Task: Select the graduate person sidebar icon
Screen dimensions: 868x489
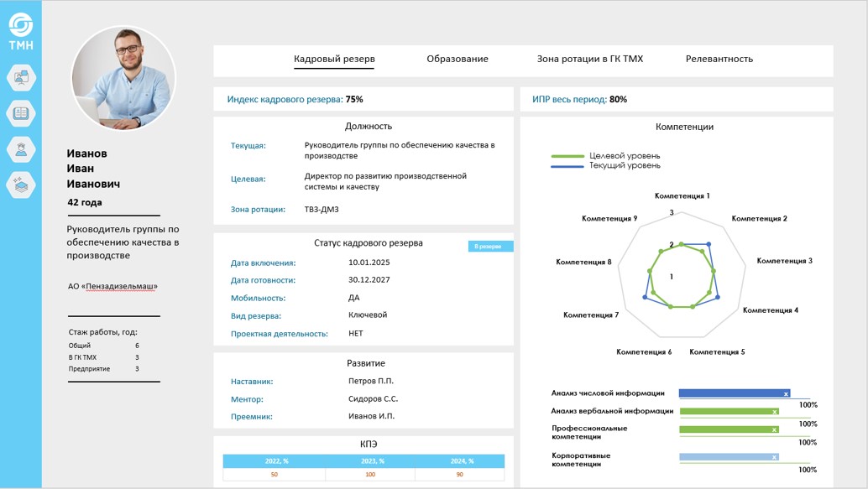Action: tap(20, 149)
